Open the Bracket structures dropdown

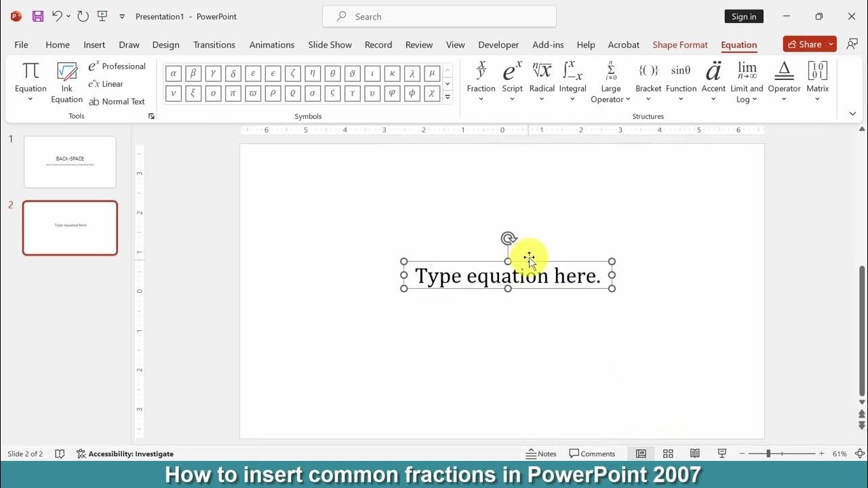[x=648, y=82]
